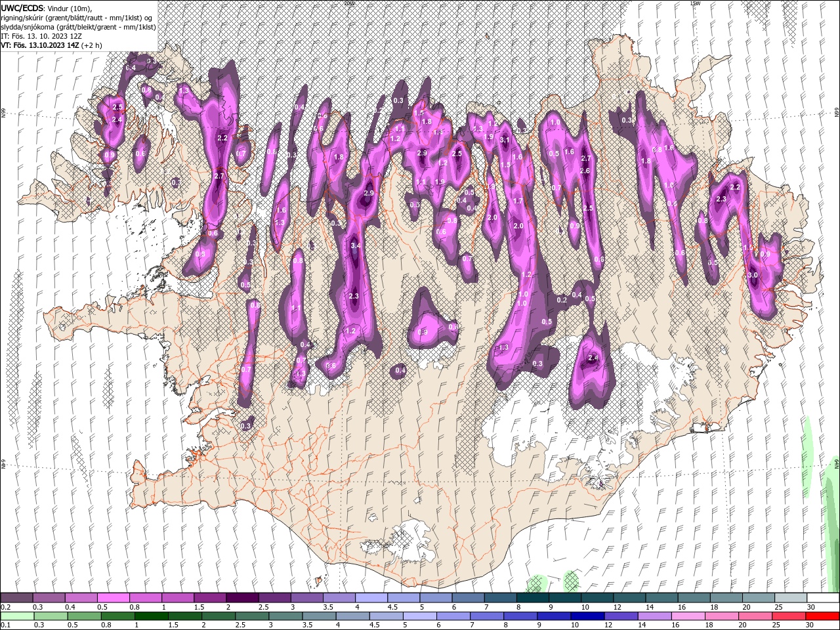Click the 3.0 snowfall value near east coast
840x630 pixels.
pos(753,275)
